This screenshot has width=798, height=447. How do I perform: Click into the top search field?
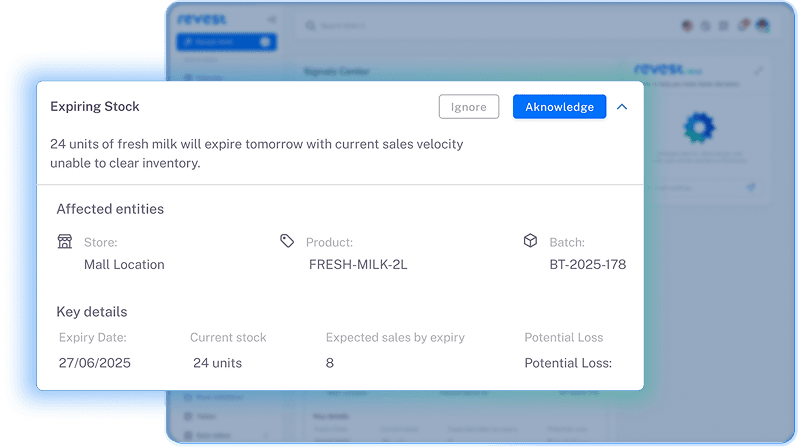click(360, 25)
